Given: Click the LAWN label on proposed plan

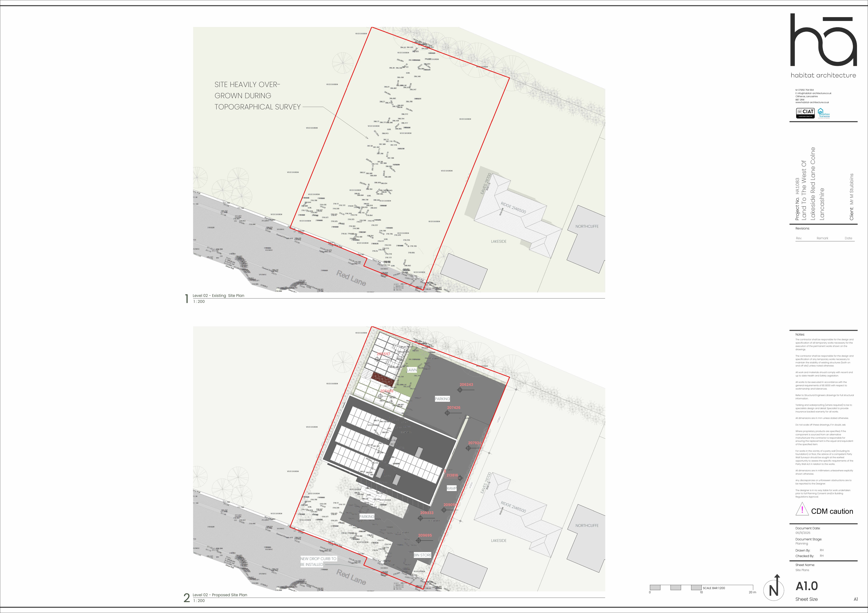Looking at the screenshot, I should point(412,370).
